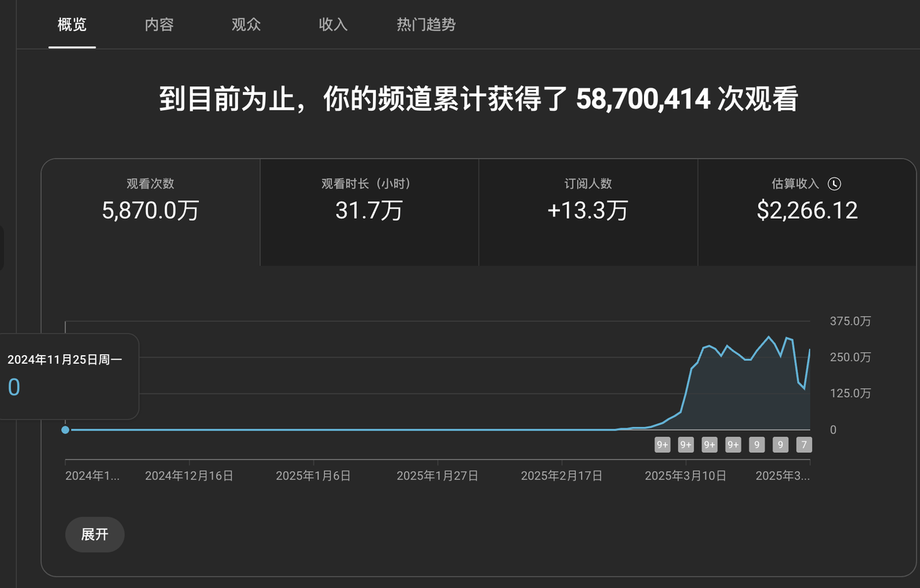This screenshot has height=588, width=920.
Task: Open the 内容 tab
Action: tap(159, 24)
